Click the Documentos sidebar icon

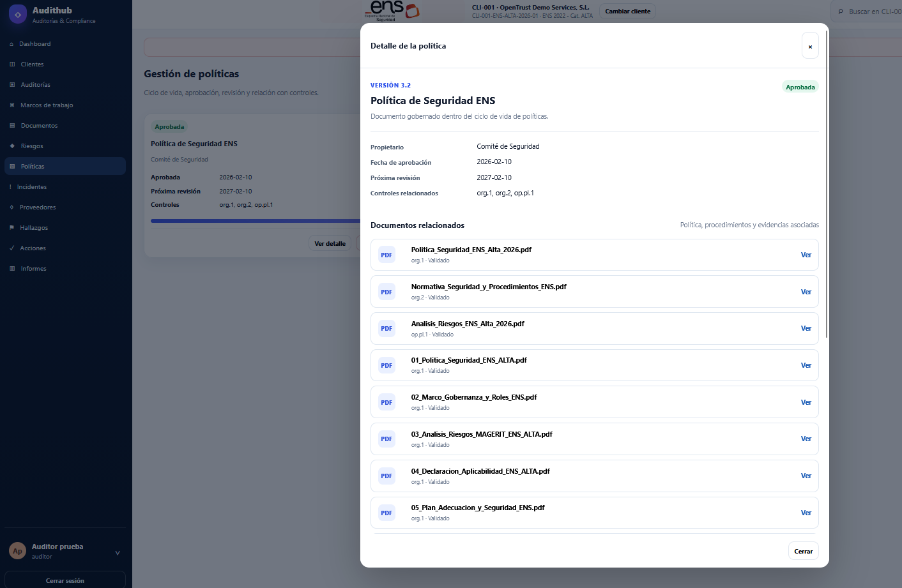[x=12, y=126]
